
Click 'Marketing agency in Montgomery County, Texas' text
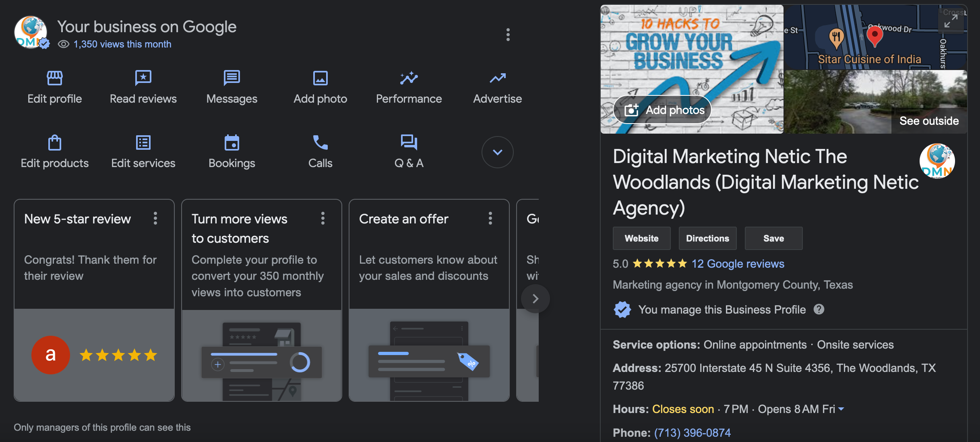point(733,285)
